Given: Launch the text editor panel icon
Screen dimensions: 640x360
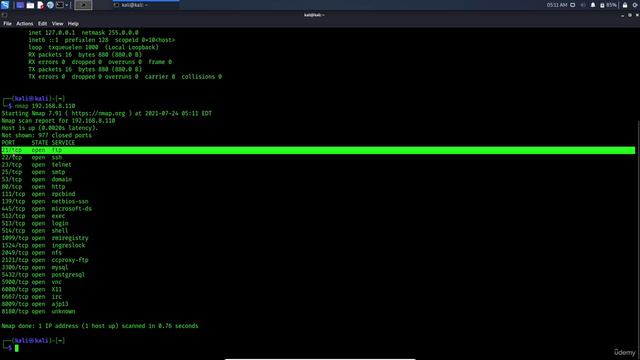Looking at the screenshot, I should click(x=40, y=5).
